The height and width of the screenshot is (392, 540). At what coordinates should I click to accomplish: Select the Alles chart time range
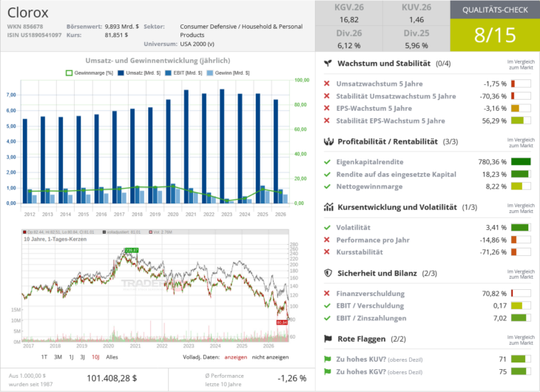pyautogui.click(x=112, y=357)
